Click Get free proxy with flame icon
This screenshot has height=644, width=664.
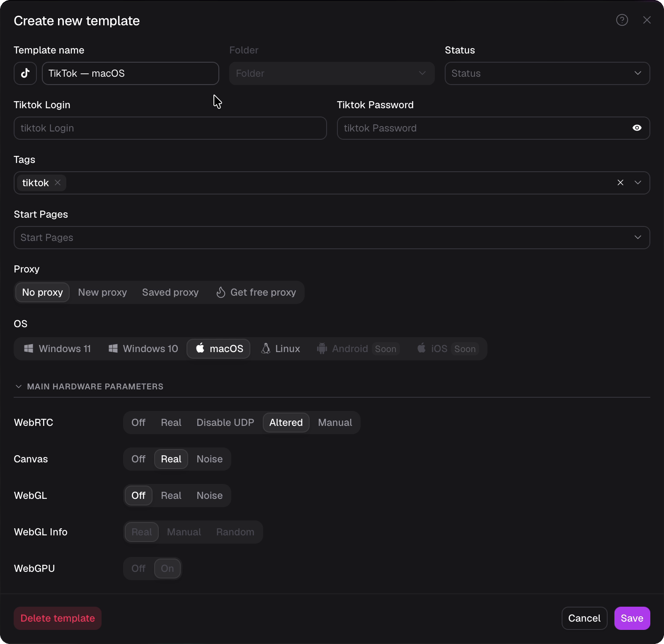256,292
